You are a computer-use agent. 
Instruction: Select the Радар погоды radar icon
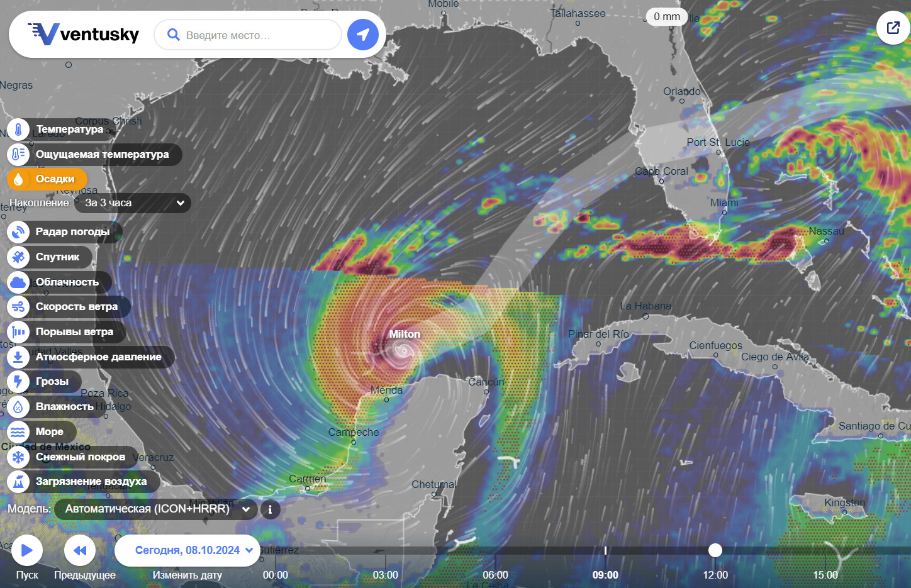pos(18,232)
